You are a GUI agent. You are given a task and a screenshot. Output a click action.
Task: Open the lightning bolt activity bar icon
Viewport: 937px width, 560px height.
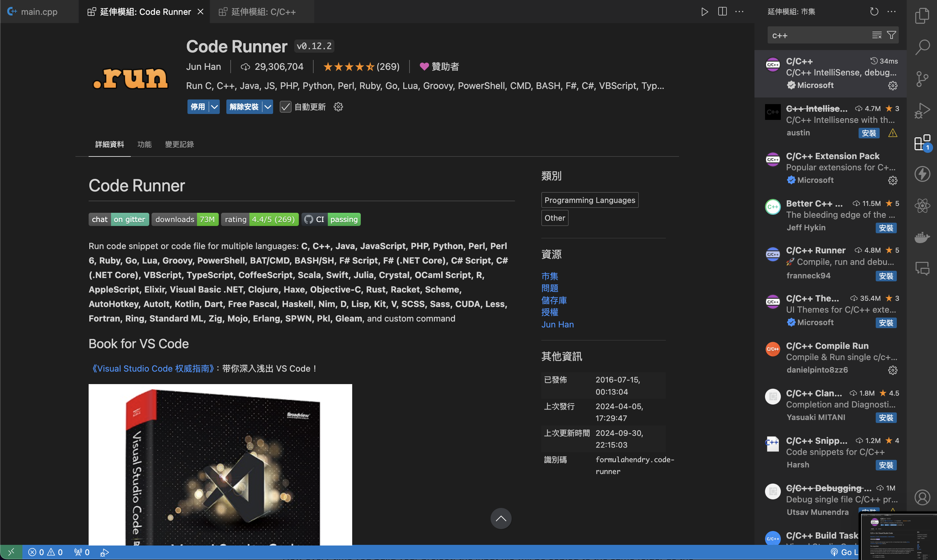[922, 174]
